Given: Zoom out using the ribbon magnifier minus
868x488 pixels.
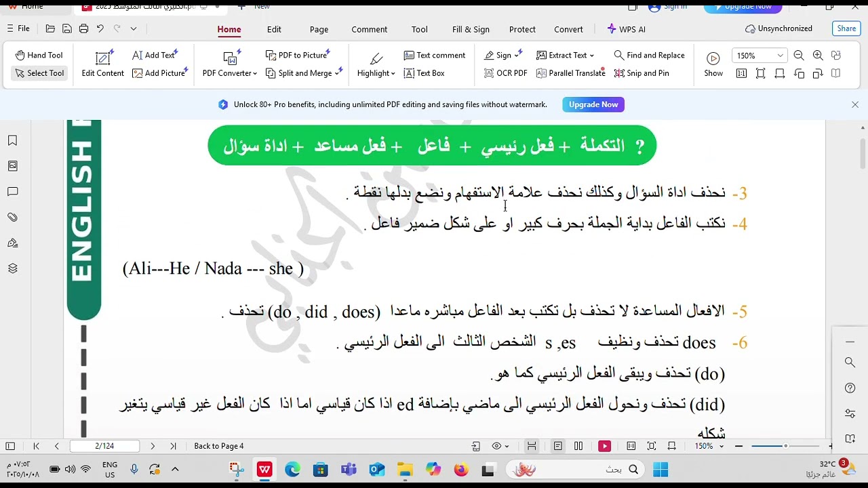Looking at the screenshot, I should [x=799, y=56].
